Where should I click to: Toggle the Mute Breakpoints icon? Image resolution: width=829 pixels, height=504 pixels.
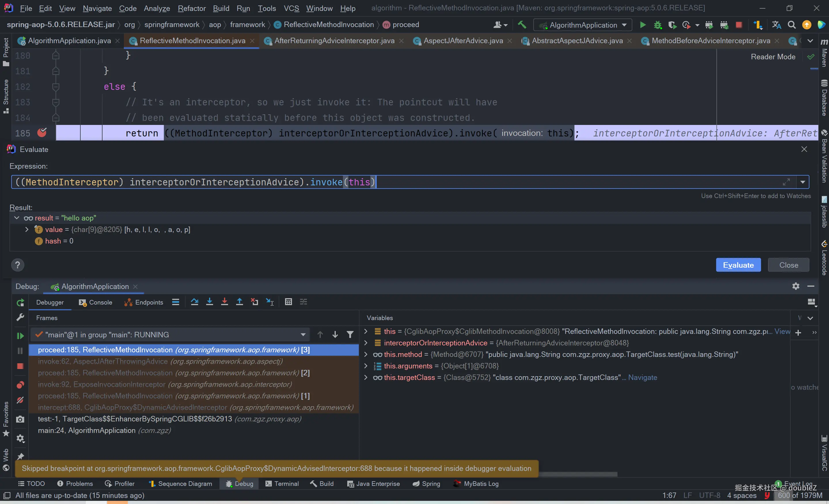[20, 400]
